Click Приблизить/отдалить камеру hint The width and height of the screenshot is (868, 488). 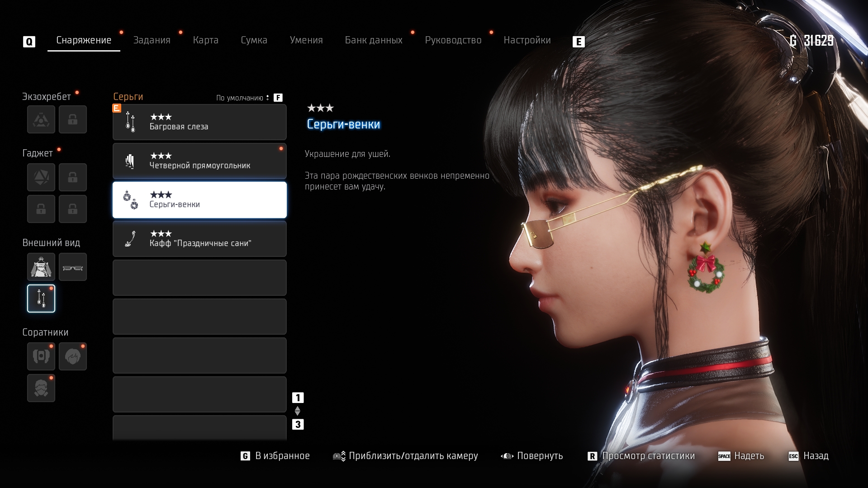[x=405, y=456]
